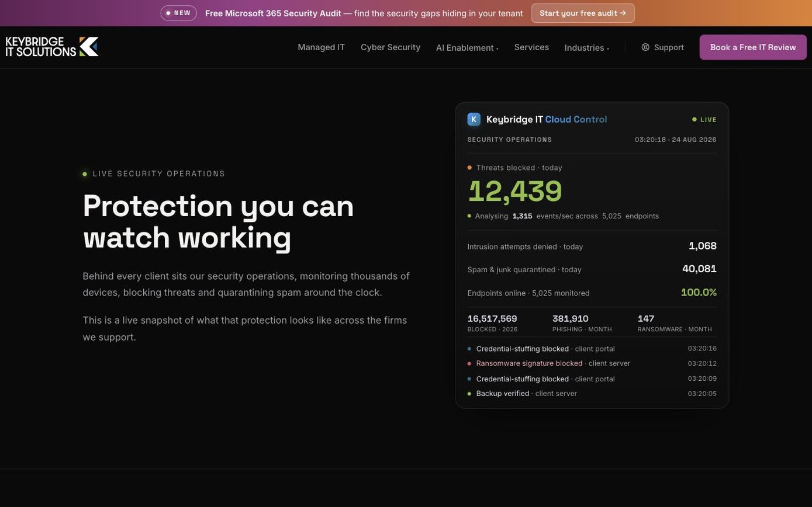This screenshot has width=812, height=507.
Task: Click Endpoints online 5,025 monitored label
Action: pos(528,293)
